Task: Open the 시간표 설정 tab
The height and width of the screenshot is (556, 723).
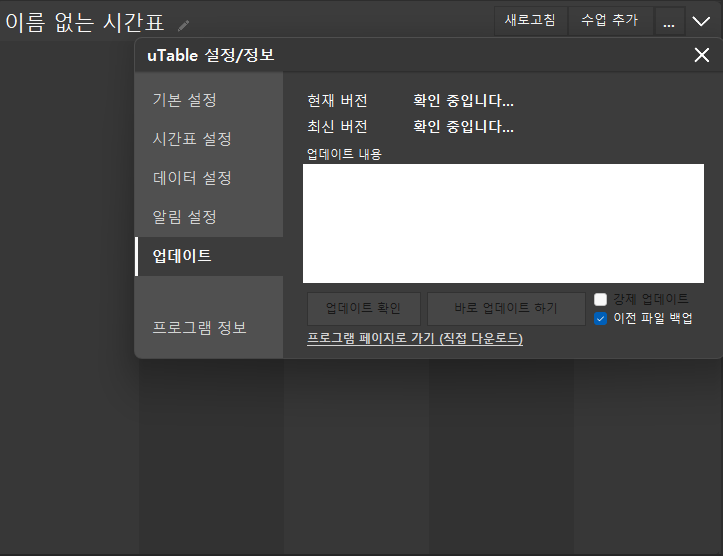Action: (209, 139)
